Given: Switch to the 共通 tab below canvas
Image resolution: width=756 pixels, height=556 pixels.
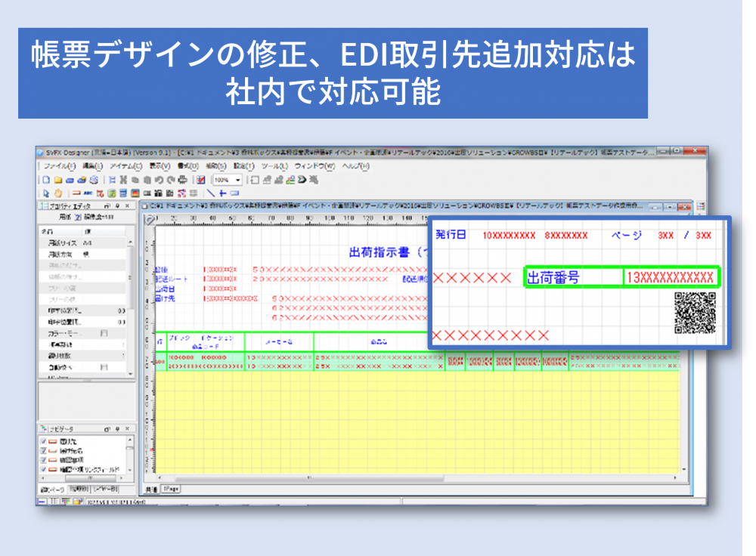Looking at the screenshot, I should [151, 490].
